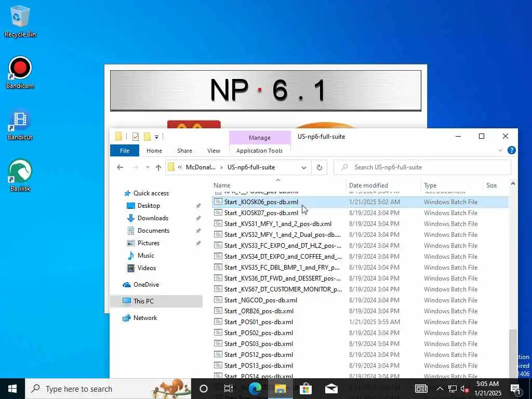Image resolution: width=532 pixels, height=399 pixels.
Task: Select Start_KIOSK07_pos-db.xml file
Action: pos(361,212)
